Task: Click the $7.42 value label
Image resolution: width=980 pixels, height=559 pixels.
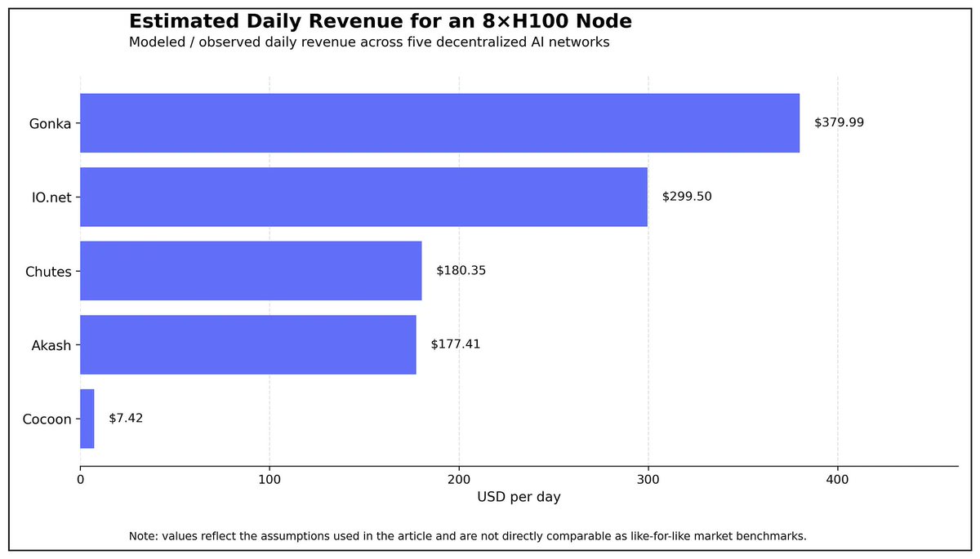Action: pyautogui.click(x=126, y=418)
